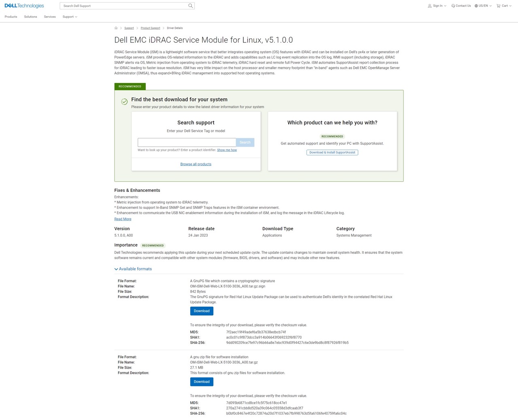Open the Support menu dropdown
The image size is (518, 420).
70,17
